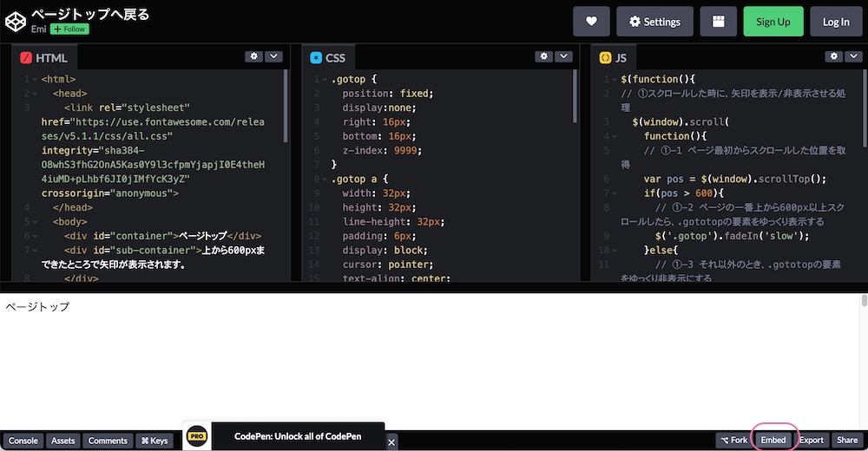Expand JS editor dropdown chevron

(853, 56)
